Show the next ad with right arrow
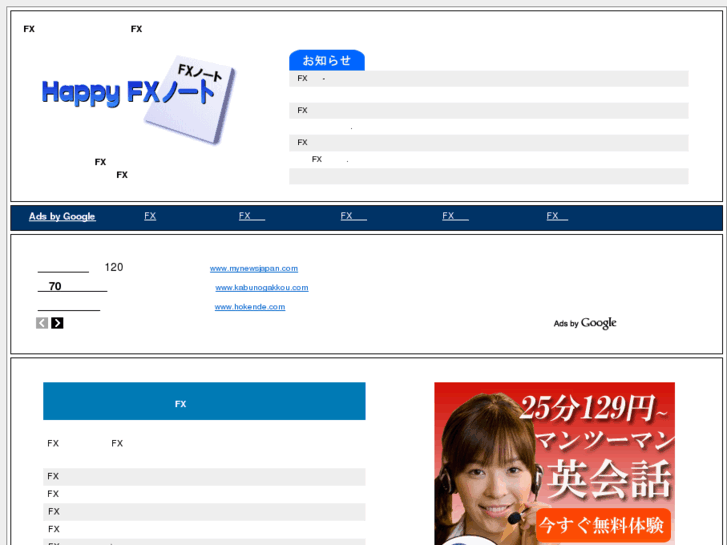This screenshot has width=727, height=545. click(x=57, y=323)
